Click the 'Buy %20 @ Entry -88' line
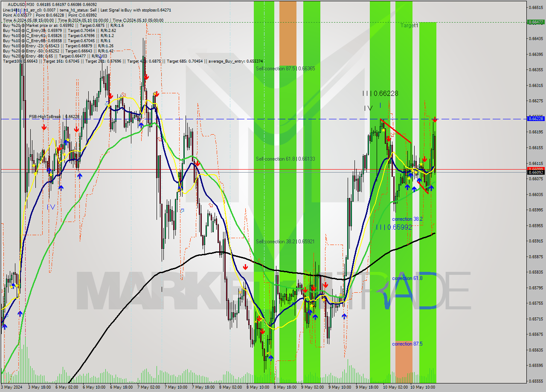 click(x=55, y=56)
